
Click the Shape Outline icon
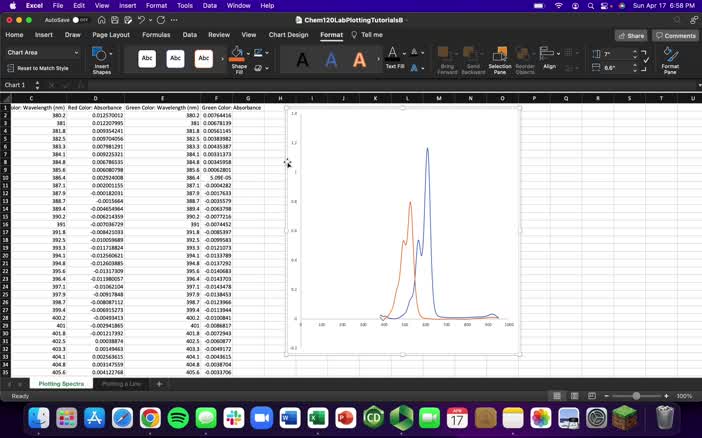[x=258, y=53]
